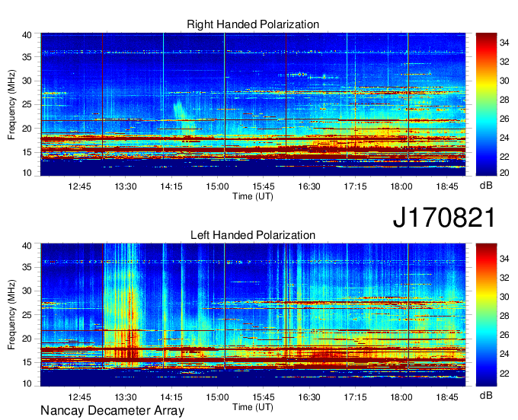Click the 12:45 tick label on upper plot

[x=80, y=186]
